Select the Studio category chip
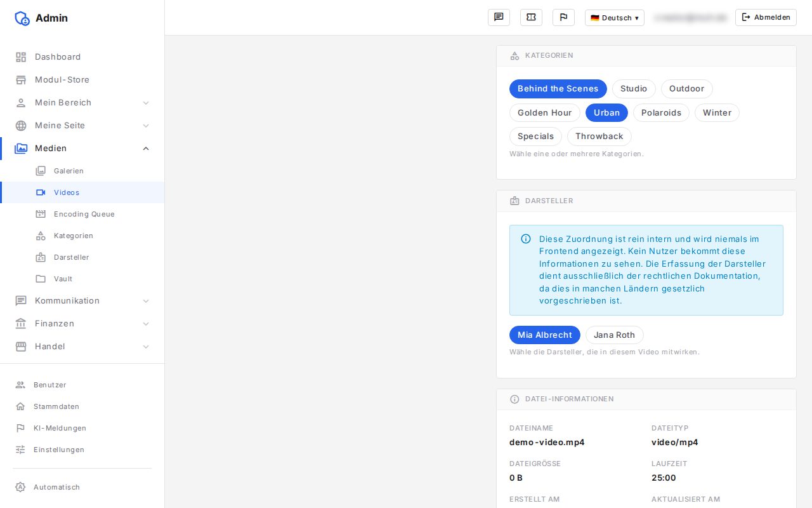Screen dimensions: 812x508 pos(634,89)
